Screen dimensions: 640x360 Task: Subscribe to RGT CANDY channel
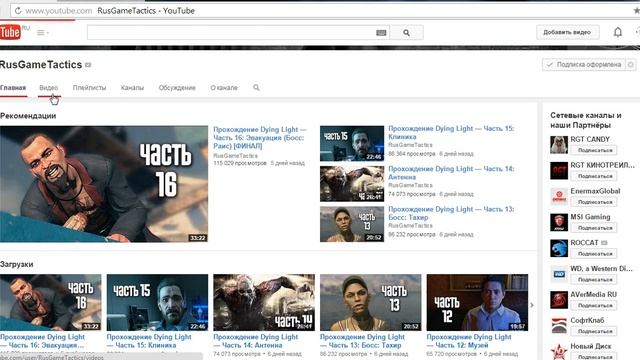pos(595,150)
